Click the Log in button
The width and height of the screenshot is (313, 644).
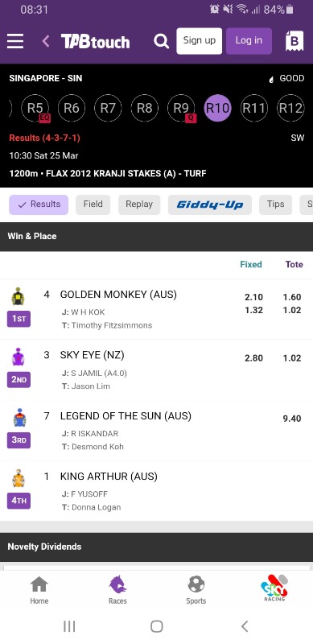249,41
